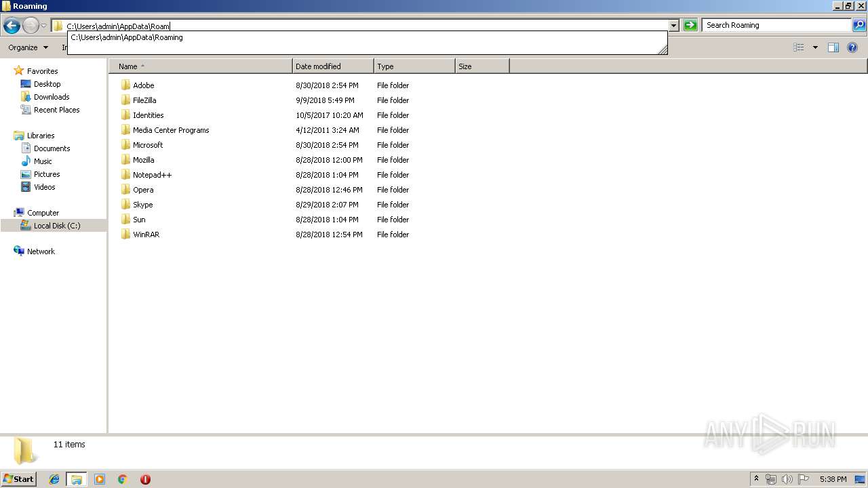868x488 pixels.
Task: Open the Documents library
Action: point(52,148)
